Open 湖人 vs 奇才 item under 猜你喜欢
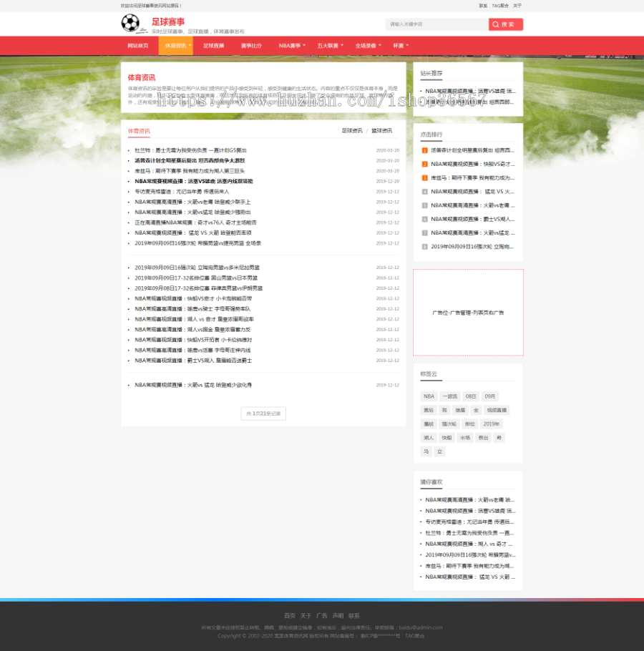644x651 pixels. [x=469, y=544]
